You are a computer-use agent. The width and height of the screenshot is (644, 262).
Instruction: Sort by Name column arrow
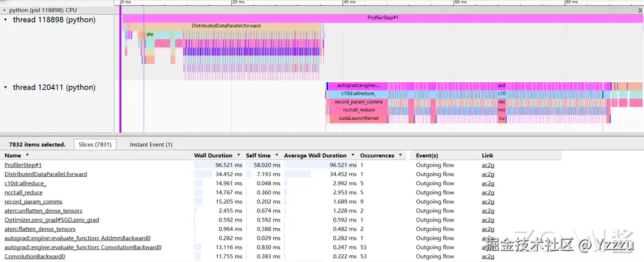27,155
